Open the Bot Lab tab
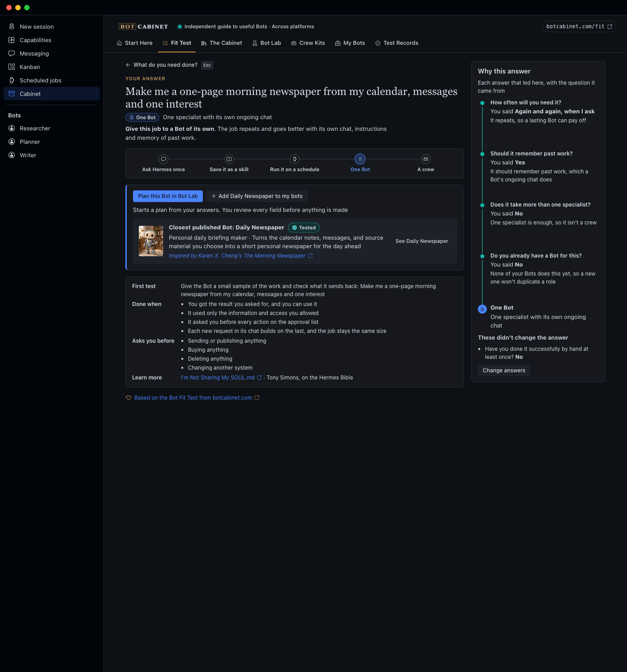This screenshot has height=672, width=627. [266, 43]
